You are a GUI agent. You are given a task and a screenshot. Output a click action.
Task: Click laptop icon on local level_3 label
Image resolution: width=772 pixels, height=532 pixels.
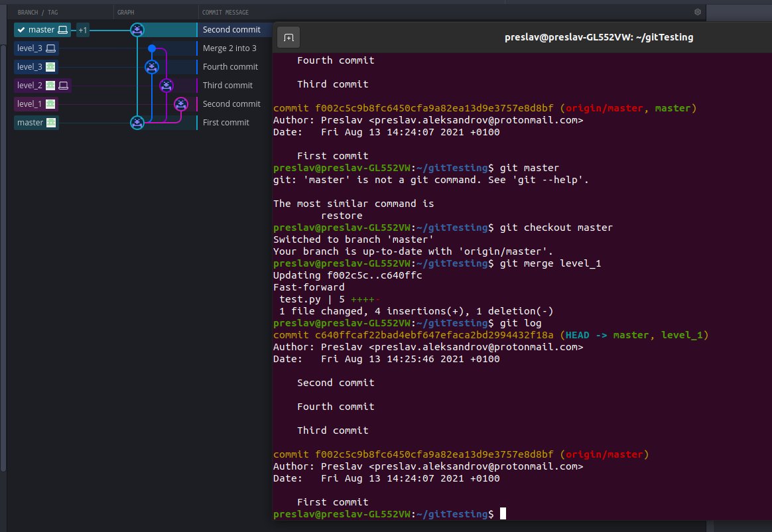coord(50,48)
